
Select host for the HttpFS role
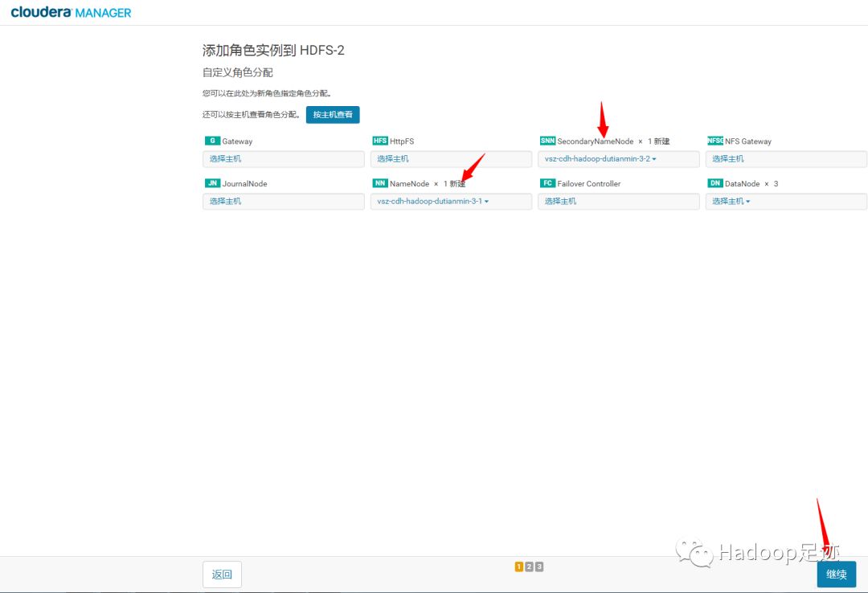point(451,159)
